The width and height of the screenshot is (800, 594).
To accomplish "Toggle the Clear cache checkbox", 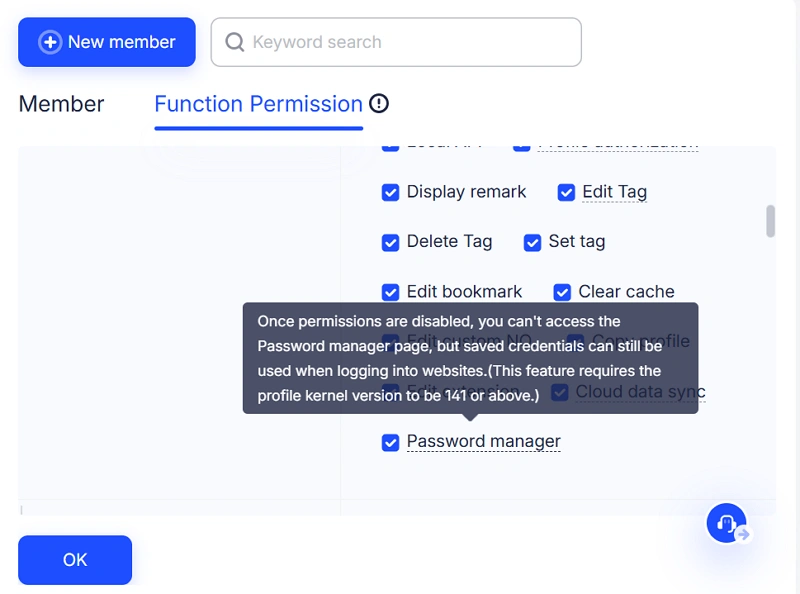I will pyautogui.click(x=562, y=292).
